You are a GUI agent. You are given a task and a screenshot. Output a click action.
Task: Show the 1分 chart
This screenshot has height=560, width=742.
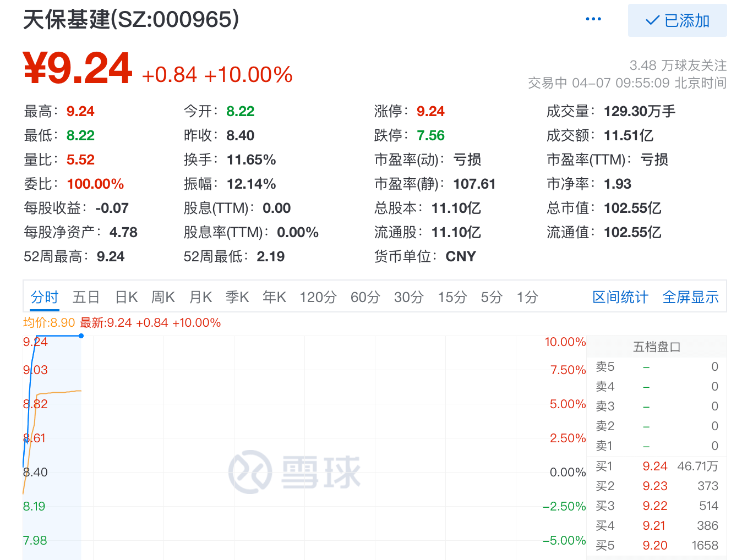527,297
